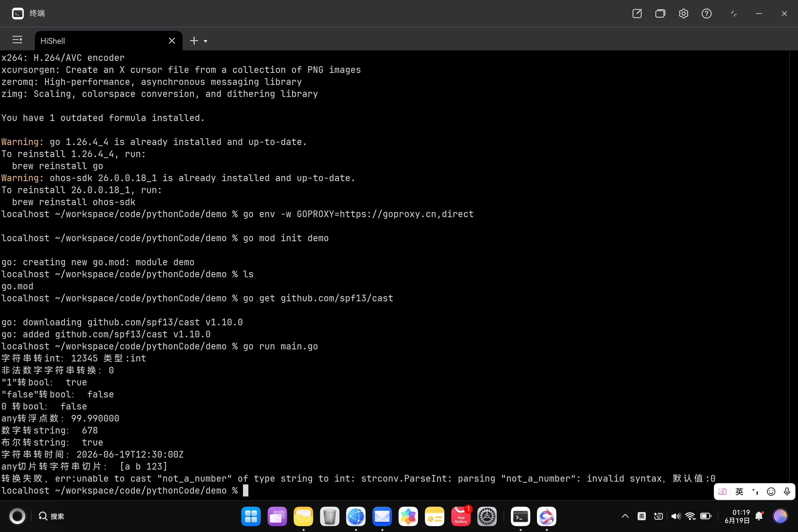
Task: Click 'You have 1 outdated formula installed.' line
Action: pos(103,118)
